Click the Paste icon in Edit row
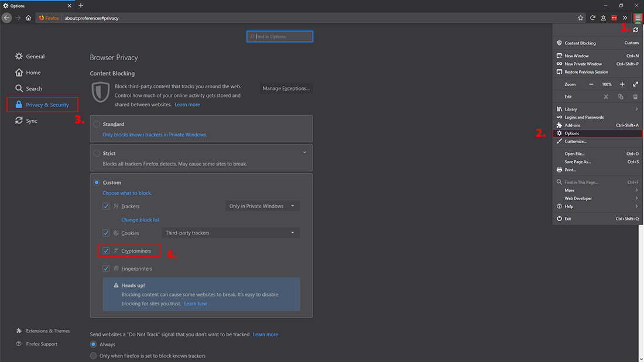 coord(635,97)
